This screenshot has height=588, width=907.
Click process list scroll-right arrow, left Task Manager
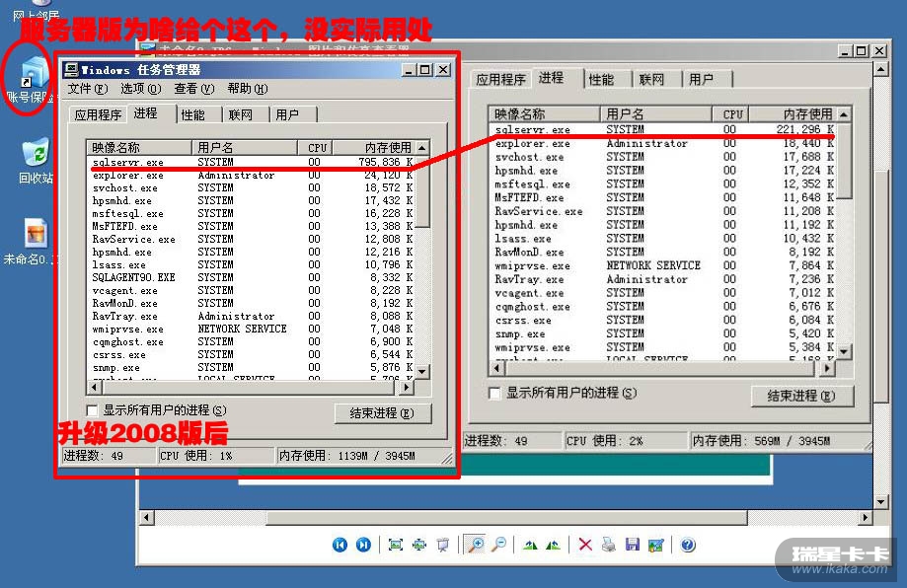[408, 386]
